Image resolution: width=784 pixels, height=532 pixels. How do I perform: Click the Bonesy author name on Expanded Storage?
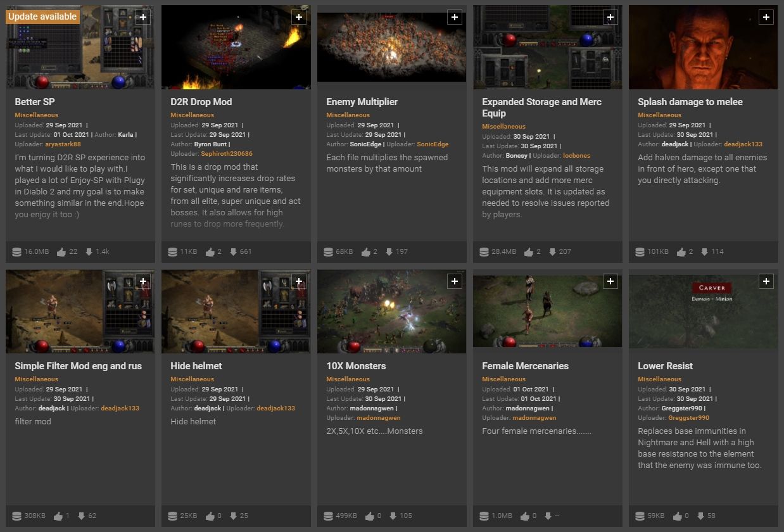tap(517, 156)
